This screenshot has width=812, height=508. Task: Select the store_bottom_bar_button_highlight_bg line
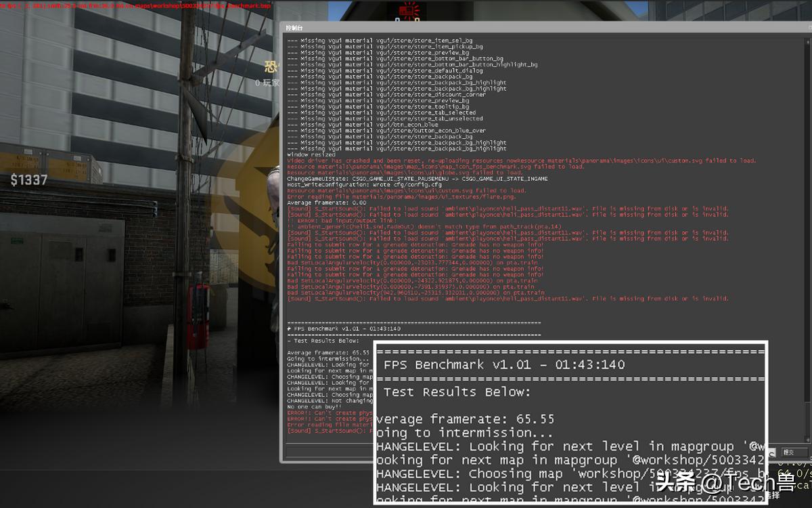(x=412, y=65)
